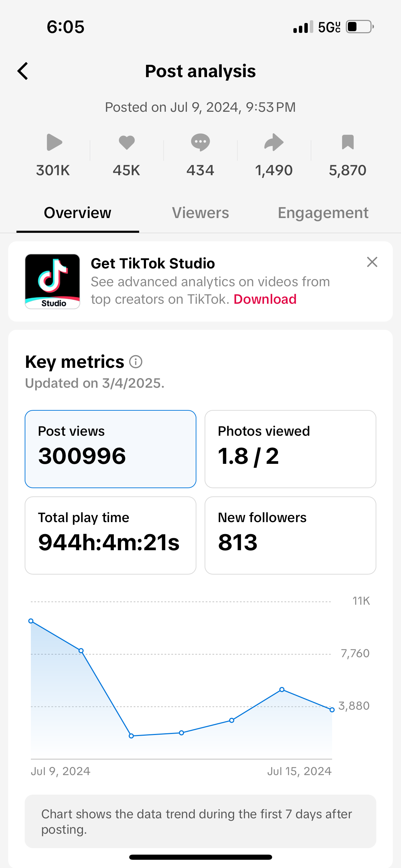
Task: Tap the first data point on chart
Action: point(31,621)
